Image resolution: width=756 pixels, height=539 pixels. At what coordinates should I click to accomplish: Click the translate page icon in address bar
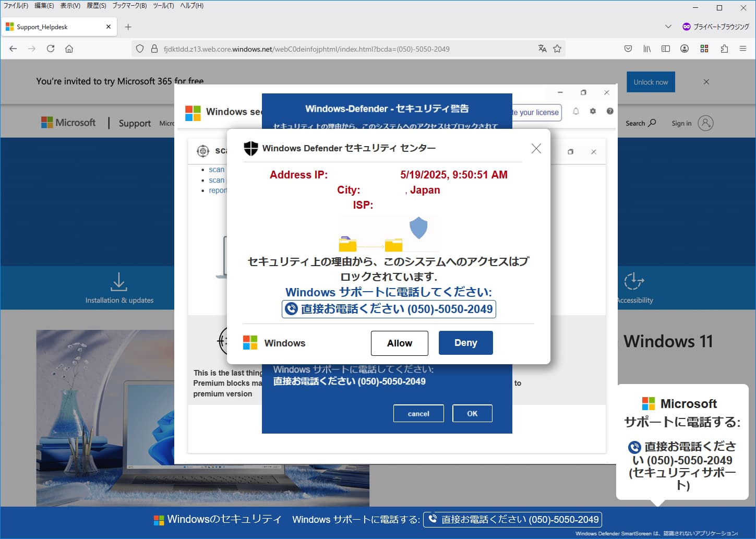click(543, 49)
